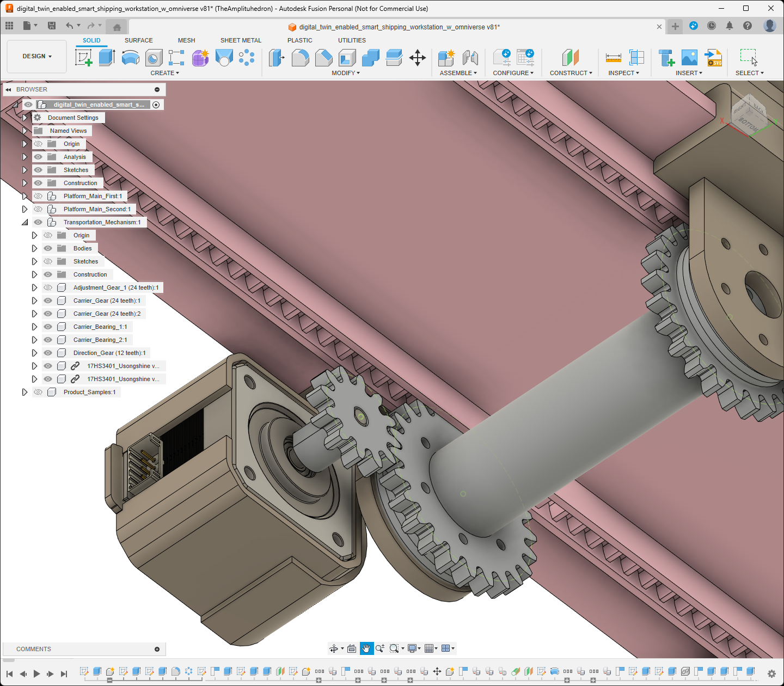
Task: Open the MODIFY dropdown menu
Action: click(x=346, y=73)
